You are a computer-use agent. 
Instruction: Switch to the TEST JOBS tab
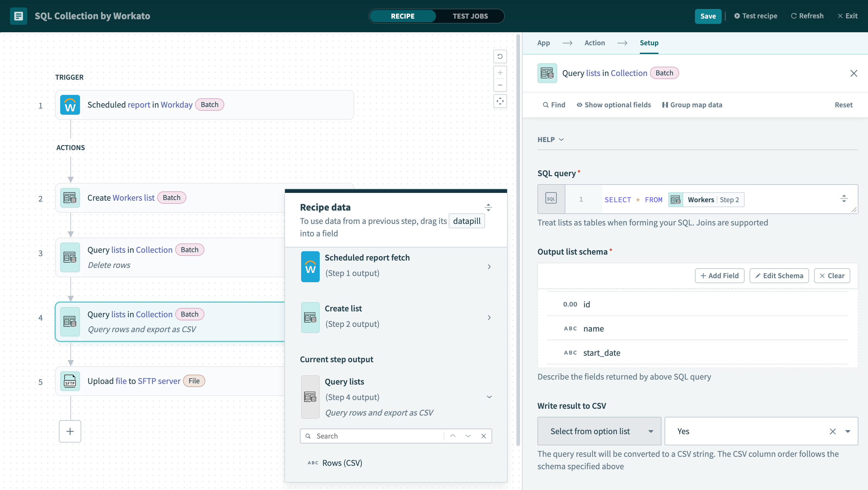coord(470,16)
